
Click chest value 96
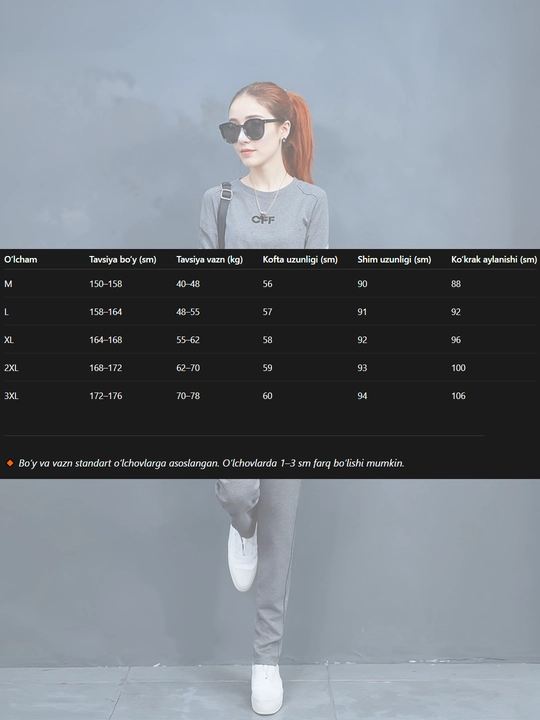[456, 340]
